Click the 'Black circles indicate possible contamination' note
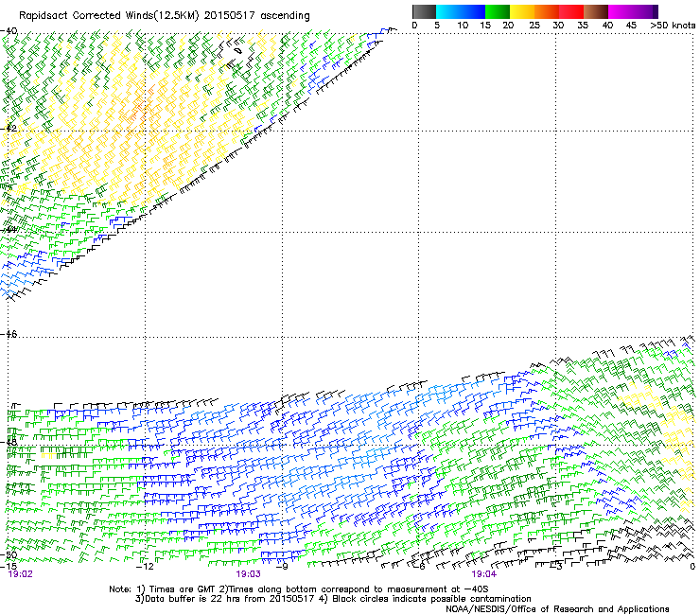The height and width of the screenshot is (615, 700). point(431,599)
